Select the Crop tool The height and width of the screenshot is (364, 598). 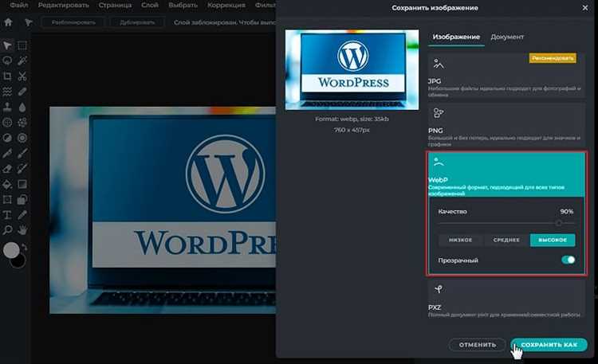[x=7, y=76]
